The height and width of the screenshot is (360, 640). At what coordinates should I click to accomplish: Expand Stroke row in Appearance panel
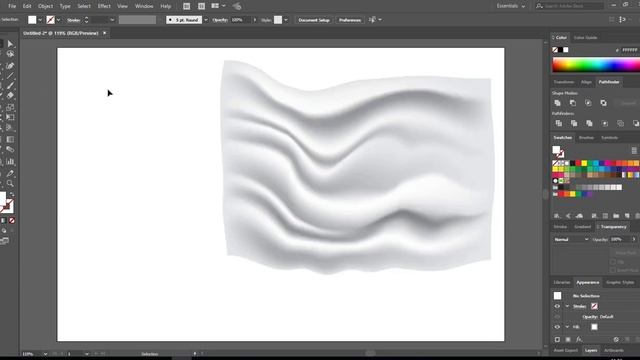coord(567,306)
